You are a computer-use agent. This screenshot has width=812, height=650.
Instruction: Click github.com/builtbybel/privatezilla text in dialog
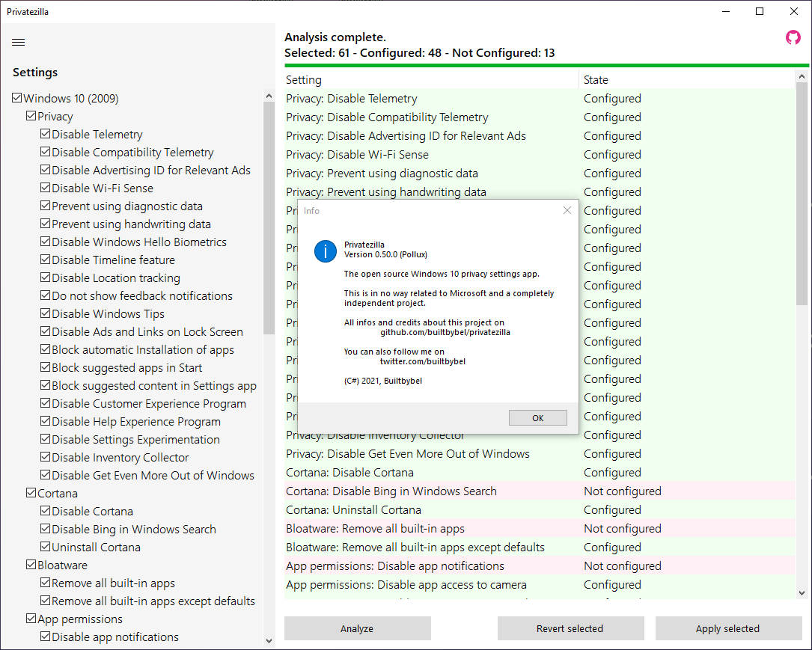(x=445, y=332)
